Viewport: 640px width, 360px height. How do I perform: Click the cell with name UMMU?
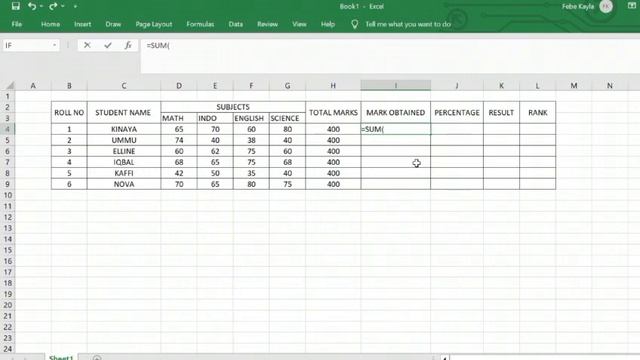click(x=124, y=140)
